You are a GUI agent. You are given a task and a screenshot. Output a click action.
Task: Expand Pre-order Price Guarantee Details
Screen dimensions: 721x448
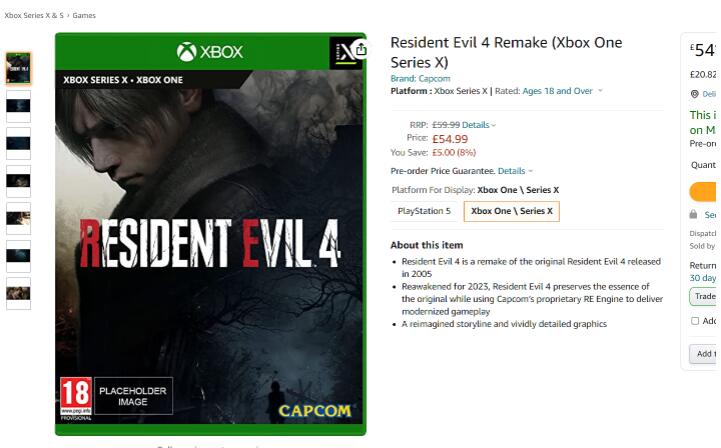point(515,171)
